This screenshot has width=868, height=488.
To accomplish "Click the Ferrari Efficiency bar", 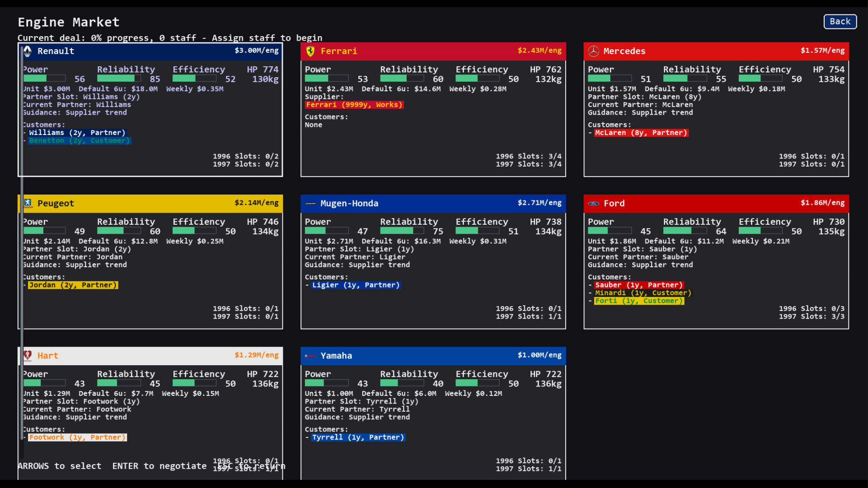I will pos(477,79).
